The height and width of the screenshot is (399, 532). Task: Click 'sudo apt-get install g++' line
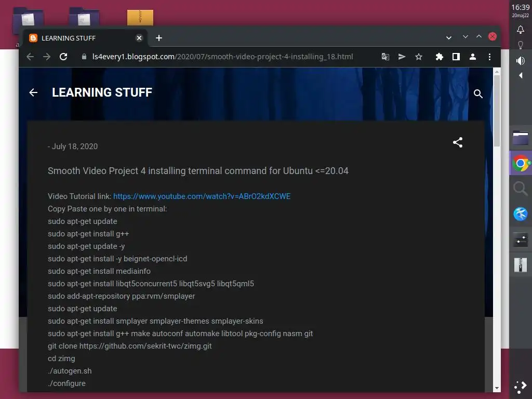click(x=88, y=234)
